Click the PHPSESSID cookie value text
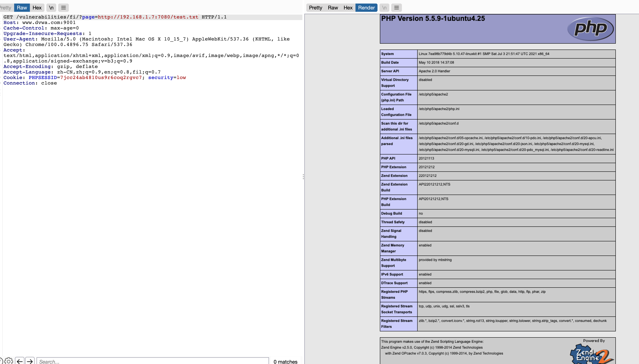This screenshot has width=639, height=364. (x=101, y=77)
